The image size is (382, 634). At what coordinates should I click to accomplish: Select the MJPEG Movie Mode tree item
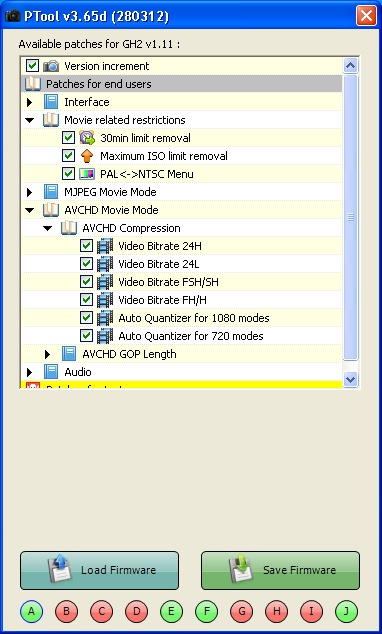pos(110,192)
